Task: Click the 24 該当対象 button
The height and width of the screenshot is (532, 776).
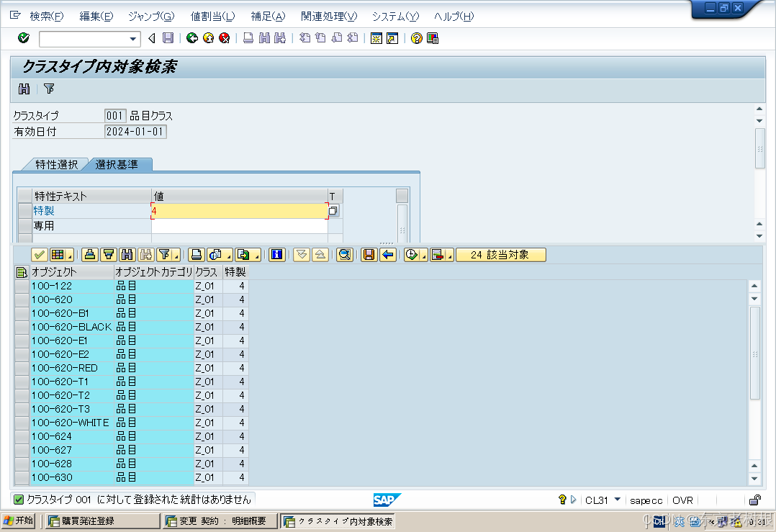Action: coord(500,255)
